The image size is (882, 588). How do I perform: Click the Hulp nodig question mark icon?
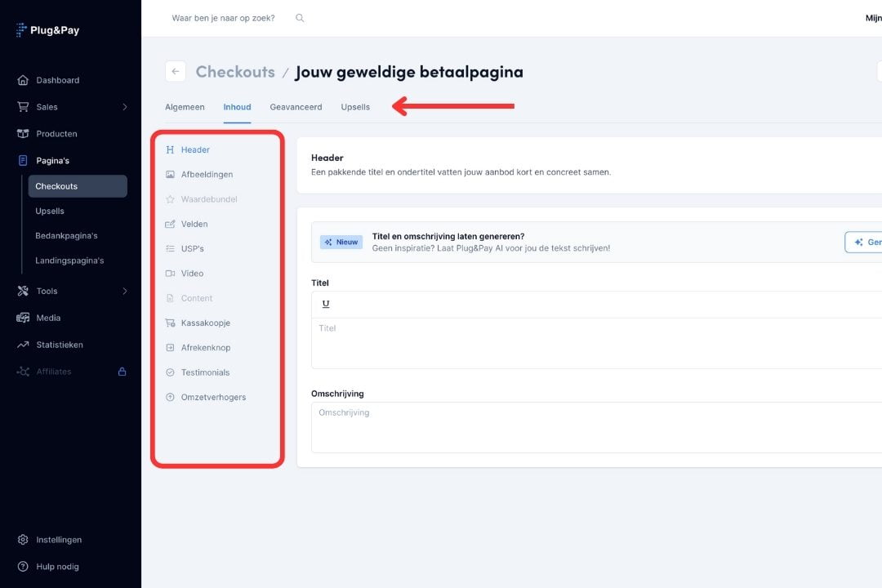coord(23,567)
